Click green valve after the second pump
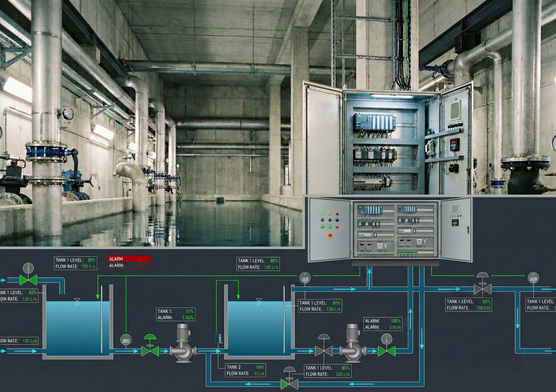This screenshot has width=556, height=392. pyautogui.click(x=387, y=351)
